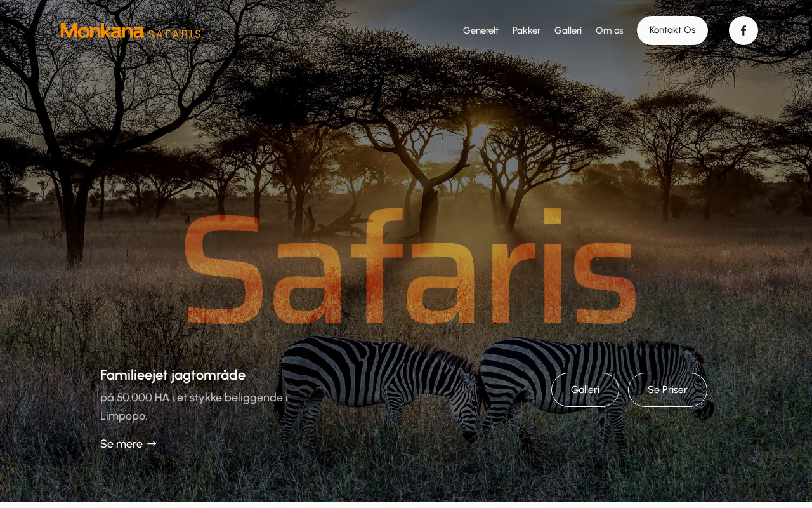Go to Pakker in the navigation

pos(527,30)
